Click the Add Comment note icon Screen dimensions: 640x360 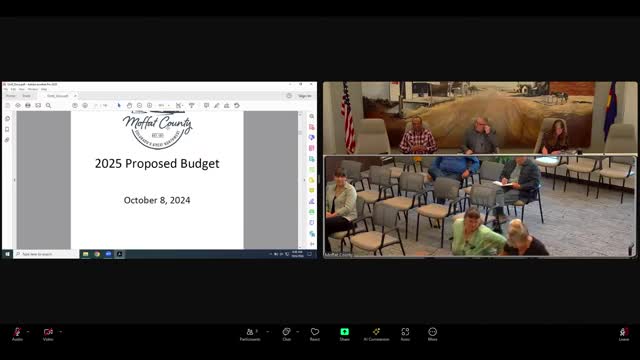(207, 106)
